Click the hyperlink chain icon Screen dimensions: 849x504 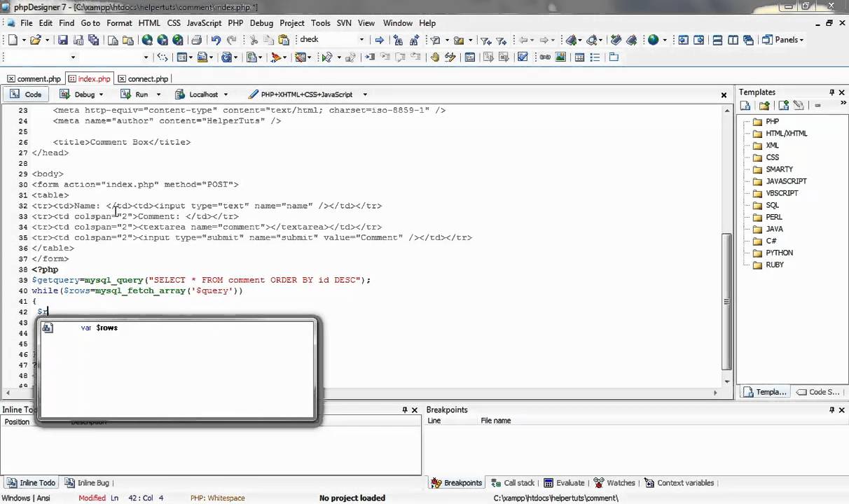(544, 57)
